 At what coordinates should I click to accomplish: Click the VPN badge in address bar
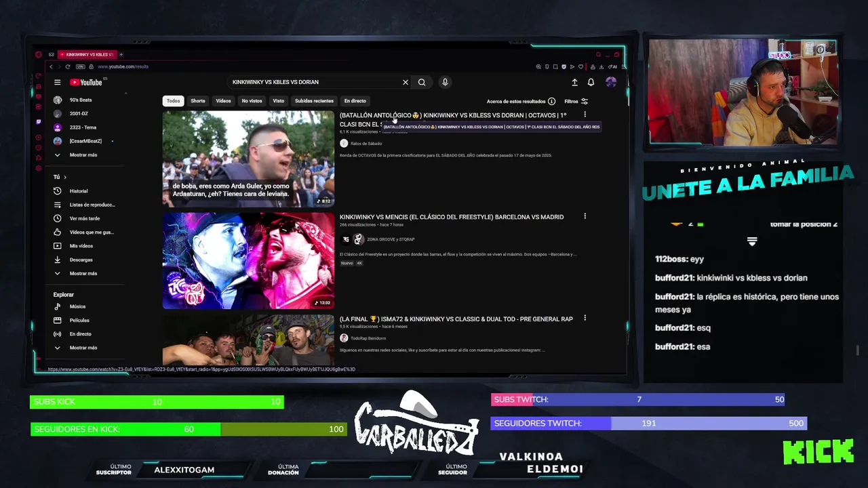(81, 66)
